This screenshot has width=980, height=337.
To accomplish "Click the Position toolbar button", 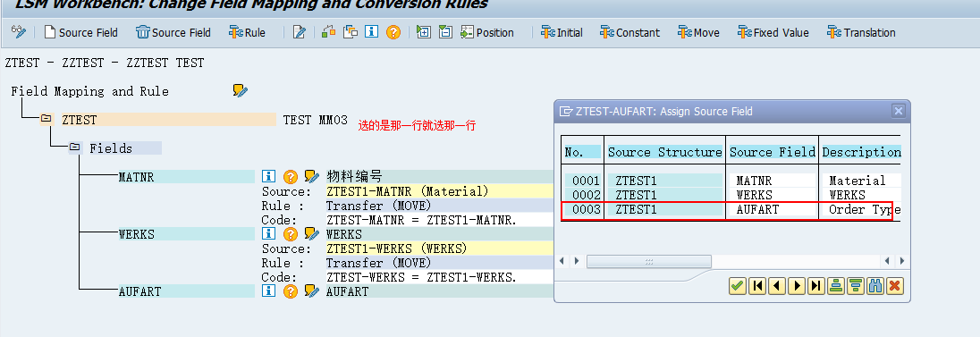I will 487,32.
